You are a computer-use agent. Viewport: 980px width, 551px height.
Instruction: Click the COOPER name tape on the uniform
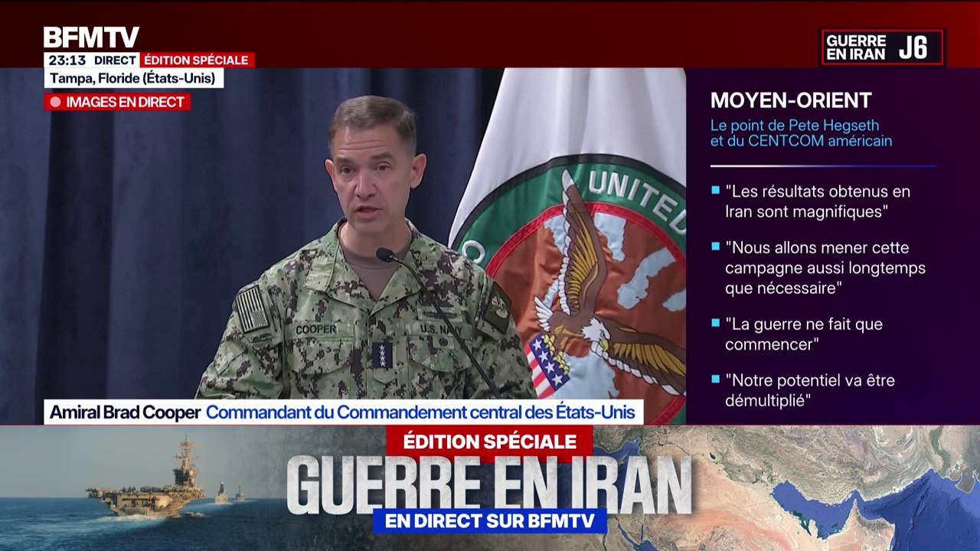point(315,329)
